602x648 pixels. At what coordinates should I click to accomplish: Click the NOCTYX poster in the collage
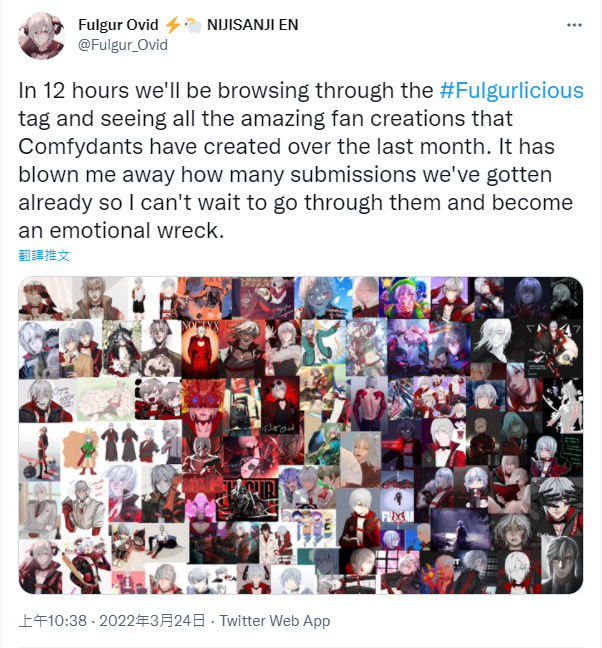coord(200,348)
